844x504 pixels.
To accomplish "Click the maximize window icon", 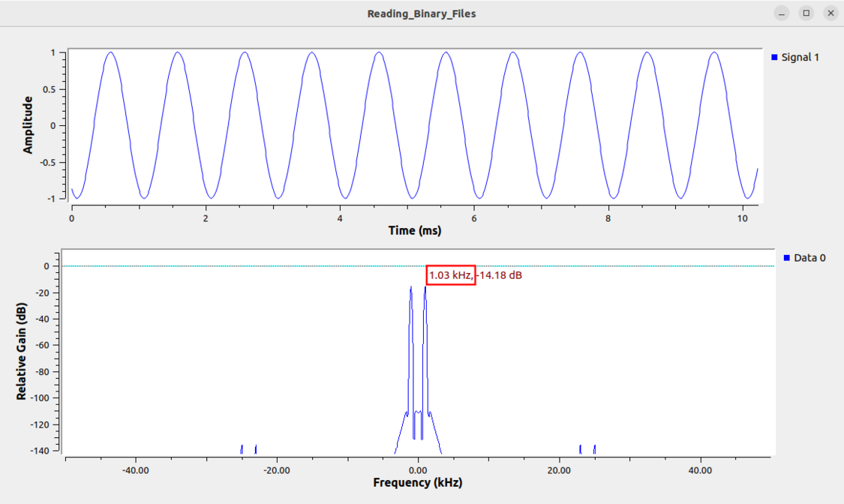I will click(x=806, y=13).
